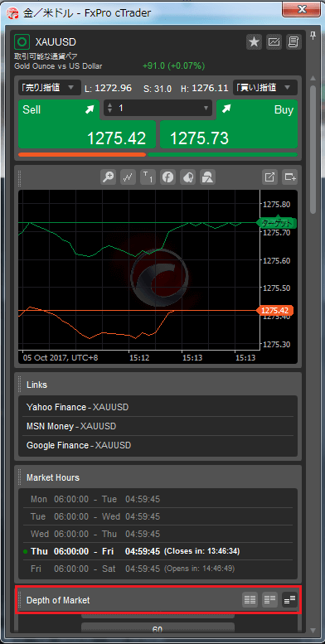This screenshot has height=644, width=325.
Task: Open the scroll-shaped document icon
Action: click(293, 41)
